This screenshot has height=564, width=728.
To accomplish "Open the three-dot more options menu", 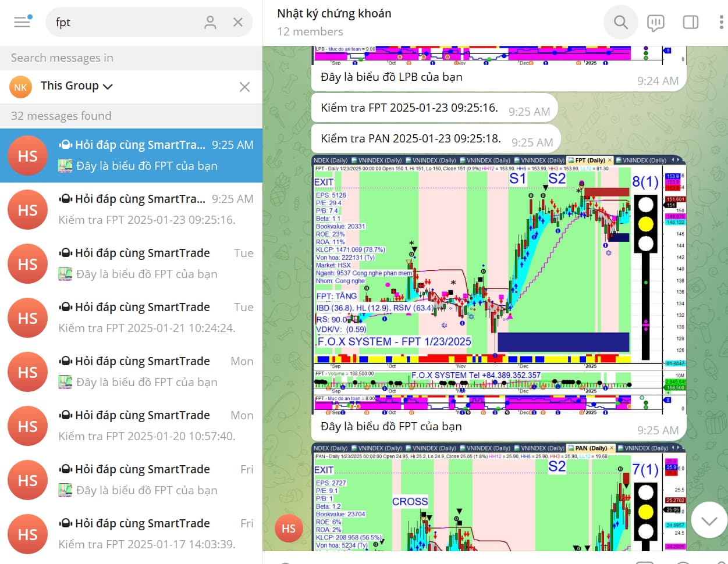I will [721, 23].
